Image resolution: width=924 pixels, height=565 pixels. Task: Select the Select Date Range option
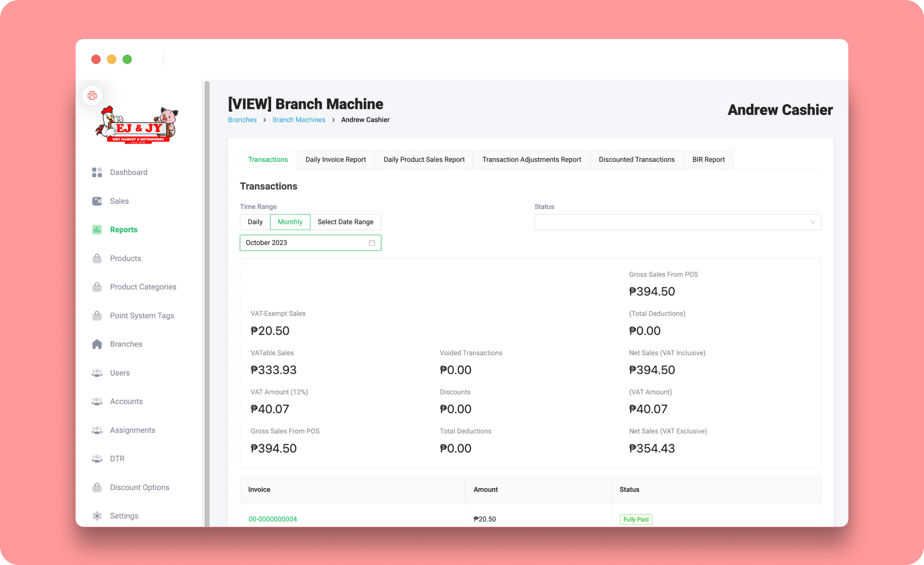(345, 222)
